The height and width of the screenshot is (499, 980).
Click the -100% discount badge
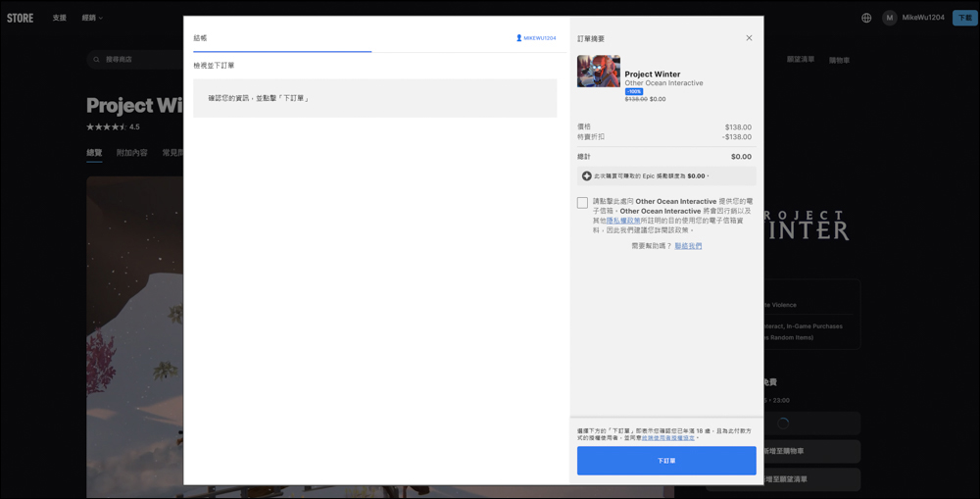pyautogui.click(x=634, y=91)
